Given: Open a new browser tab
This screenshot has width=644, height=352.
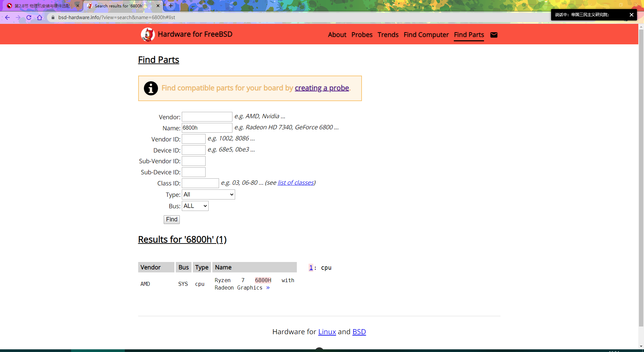Looking at the screenshot, I should [171, 6].
